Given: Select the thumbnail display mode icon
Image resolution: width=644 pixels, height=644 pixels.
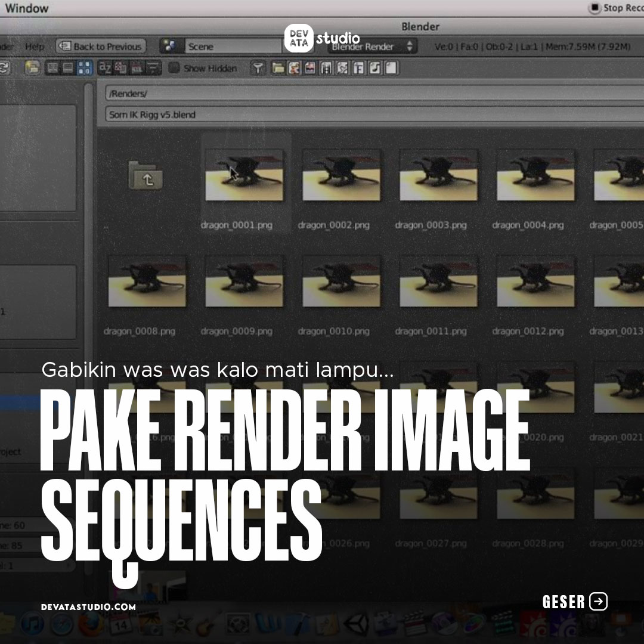Looking at the screenshot, I should click(84, 68).
